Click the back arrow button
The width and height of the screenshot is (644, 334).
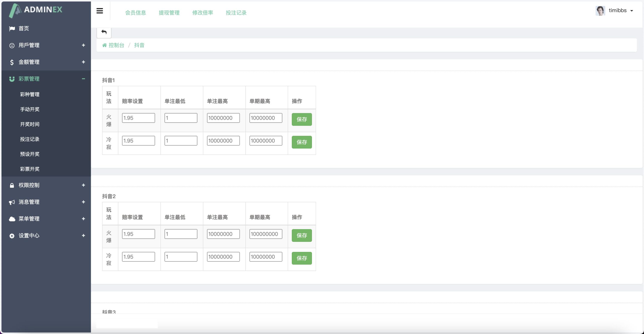tap(104, 32)
